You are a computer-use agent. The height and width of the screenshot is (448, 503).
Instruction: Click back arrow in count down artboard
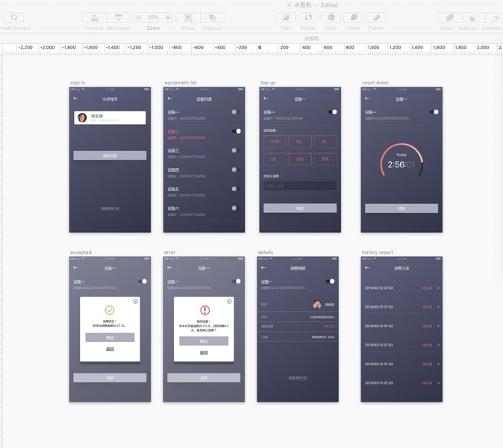pos(367,99)
